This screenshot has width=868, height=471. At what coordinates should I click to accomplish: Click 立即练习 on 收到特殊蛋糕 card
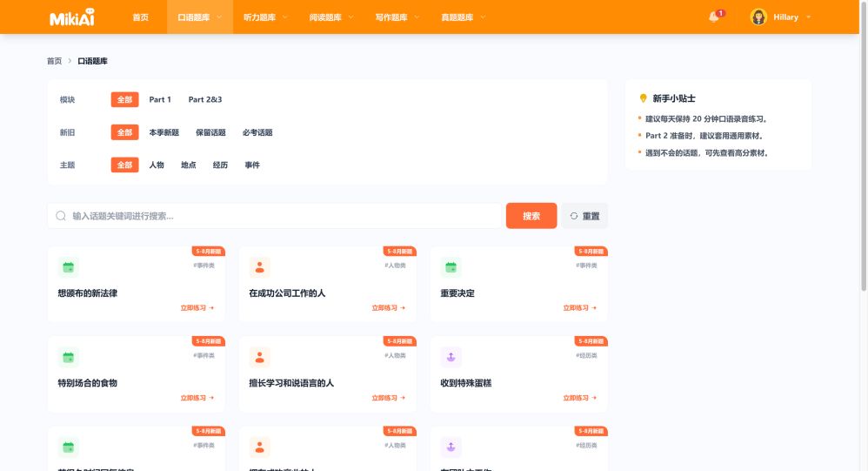pyautogui.click(x=579, y=397)
